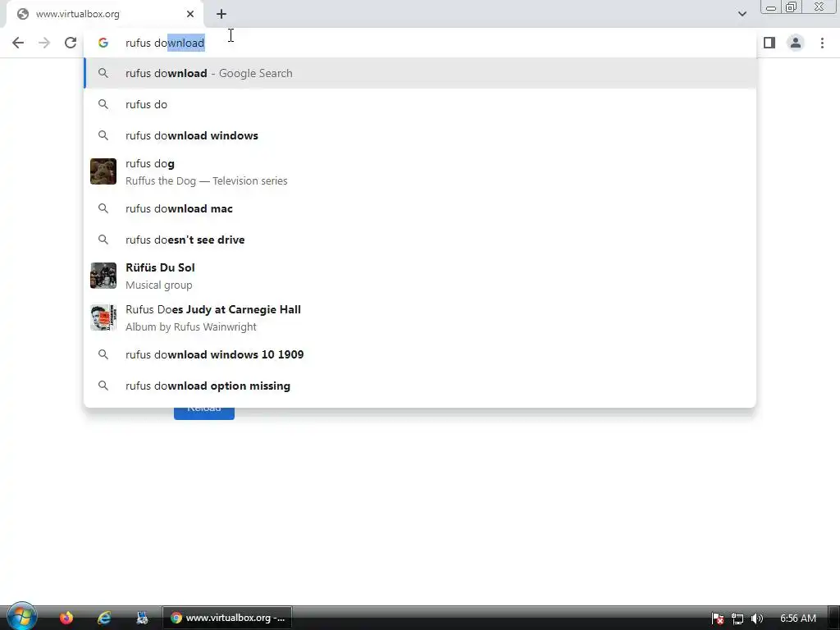840x630 pixels.
Task: Click the forward navigation arrow
Action: tap(44, 43)
